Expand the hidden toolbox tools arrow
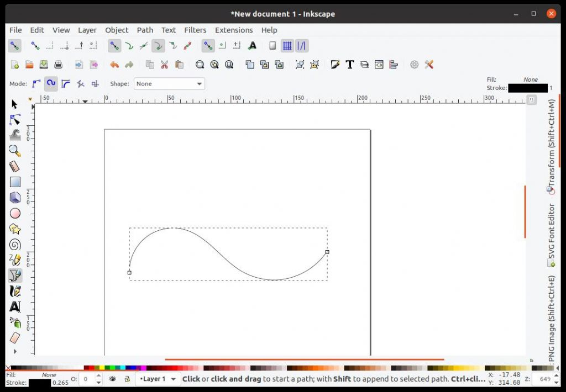The width and height of the screenshot is (566, 392). pyautogui.click(x=15, y=351)
